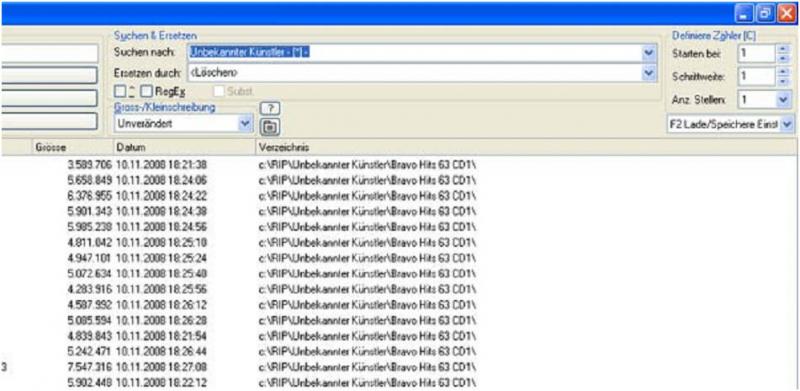The width and height of the screenshot is (800, 391).
Task: Open the 'Anz. Stellen' digits dropdown
Action: 783,100
